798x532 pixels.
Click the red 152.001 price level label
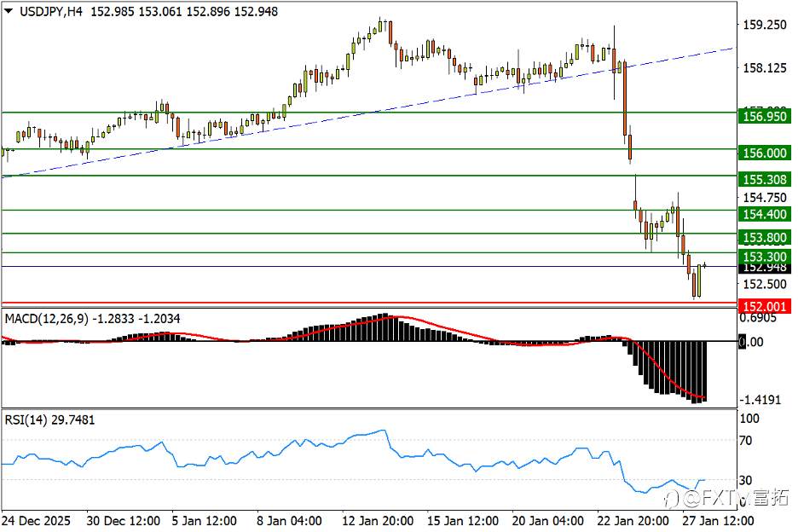765,306
